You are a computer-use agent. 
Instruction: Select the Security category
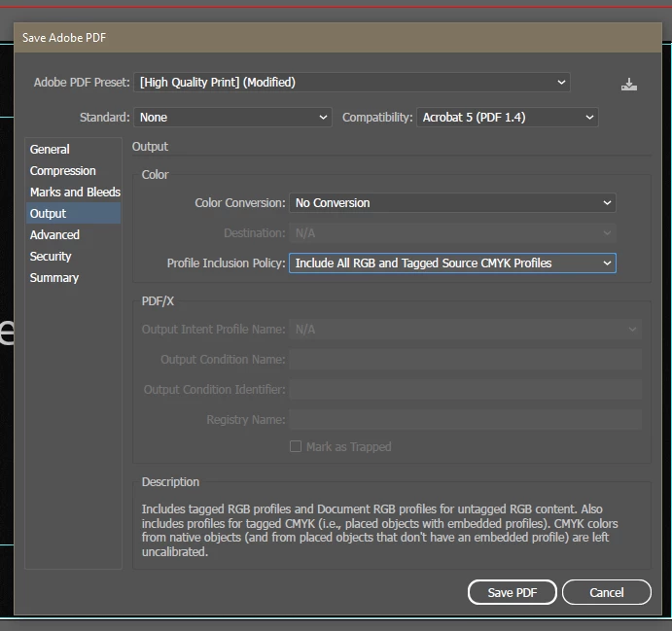click(73, 256)
